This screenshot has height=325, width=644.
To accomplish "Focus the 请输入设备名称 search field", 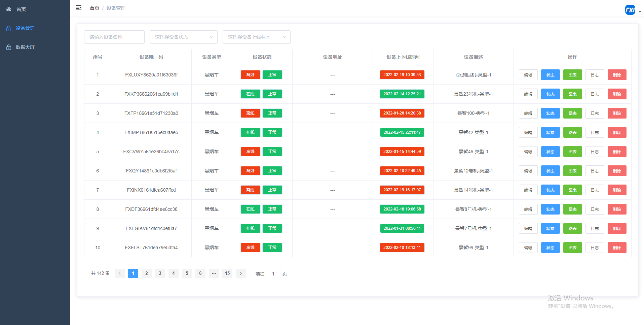I will point(114,37).
